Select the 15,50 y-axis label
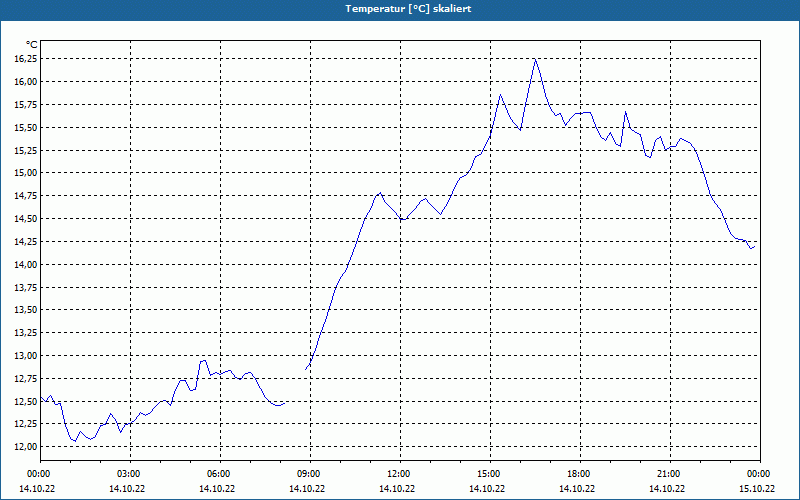 tap(26, 127)
